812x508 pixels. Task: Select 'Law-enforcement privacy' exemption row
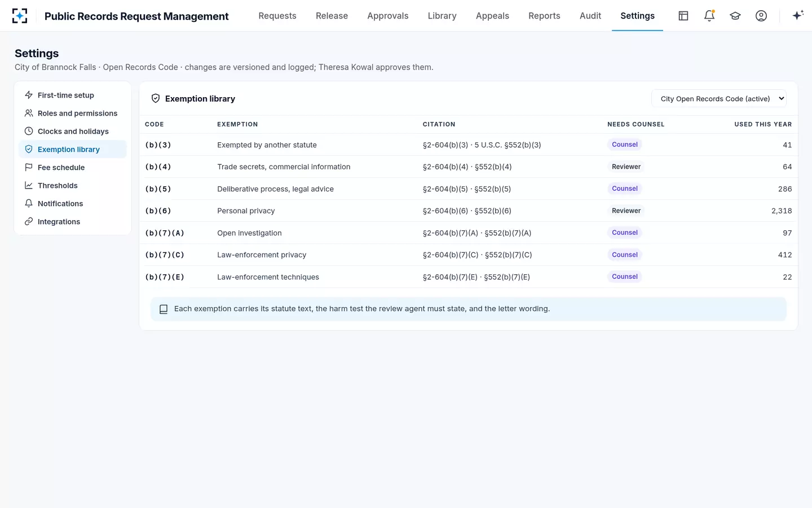pyautogui.click(x=469, y=255)
